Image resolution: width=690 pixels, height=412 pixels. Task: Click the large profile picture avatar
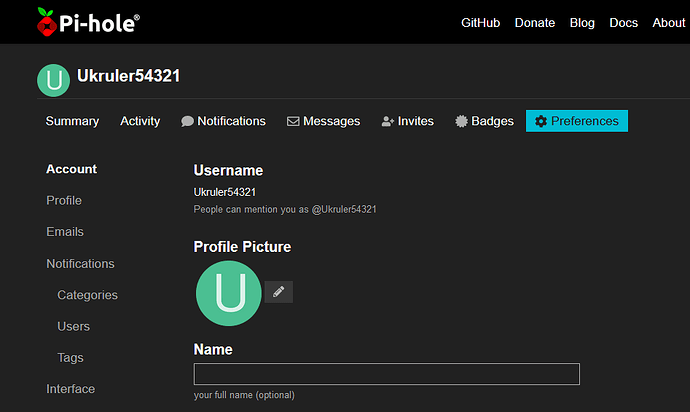pyautogui.click(x=228, y=293)
